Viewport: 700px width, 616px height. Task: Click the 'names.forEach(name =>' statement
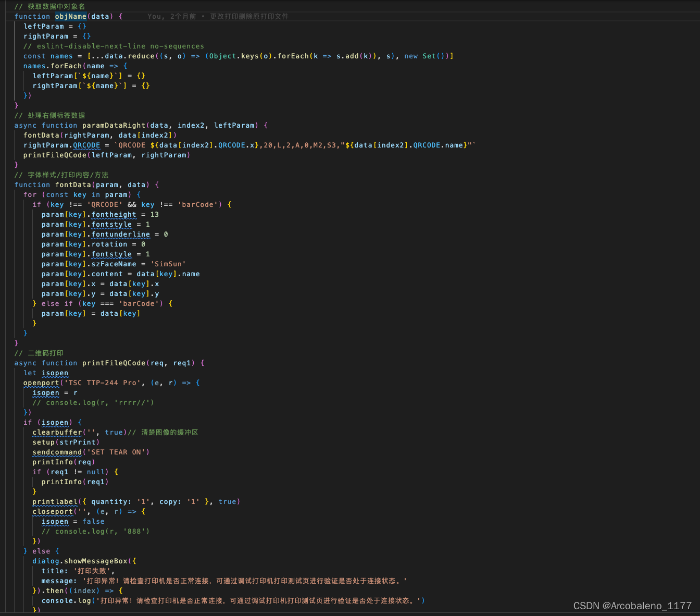point(75,66)
